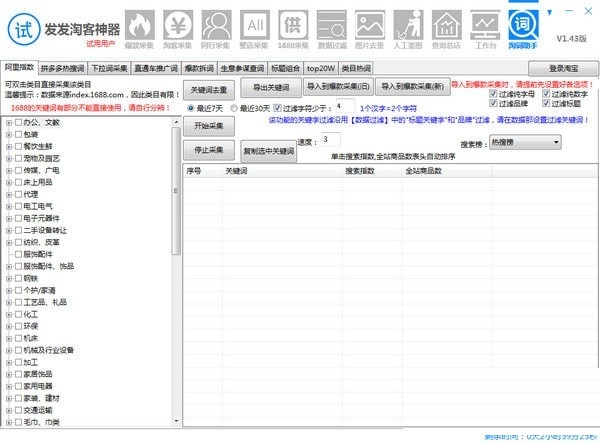This screenshot has height=443, width=600.
Task: Open the 爆款采集 flame icon
Action: point(140,25)
